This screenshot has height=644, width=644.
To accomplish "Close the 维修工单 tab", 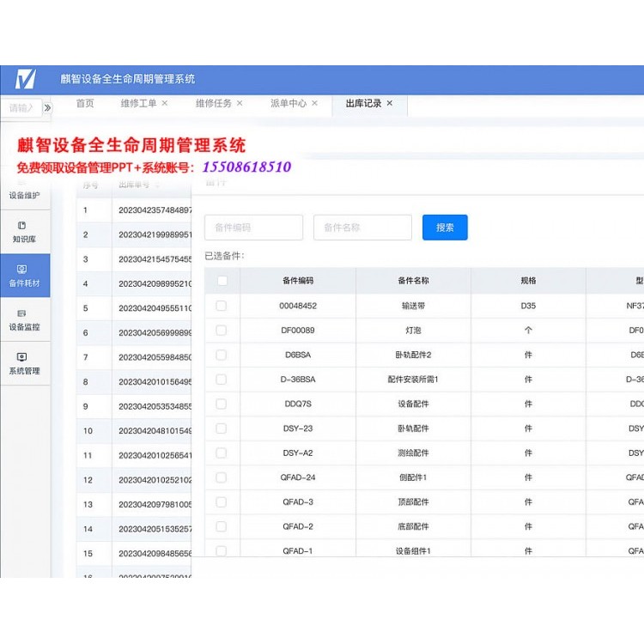I will coord(165,103).
